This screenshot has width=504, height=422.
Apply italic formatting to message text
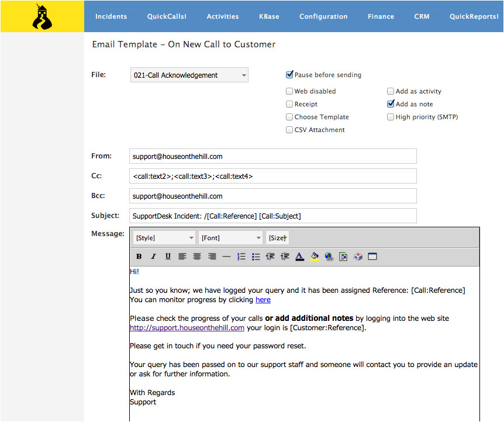(153, 257)
